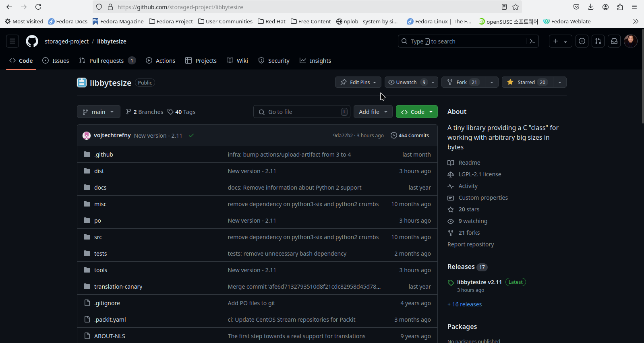Open GitHub global navigation menu

pos(12,41)
